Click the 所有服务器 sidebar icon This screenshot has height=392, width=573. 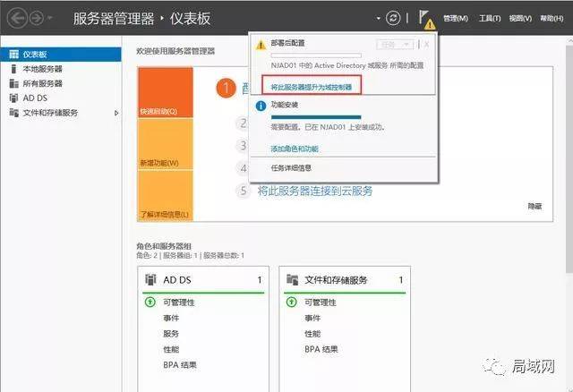[14, 83]
